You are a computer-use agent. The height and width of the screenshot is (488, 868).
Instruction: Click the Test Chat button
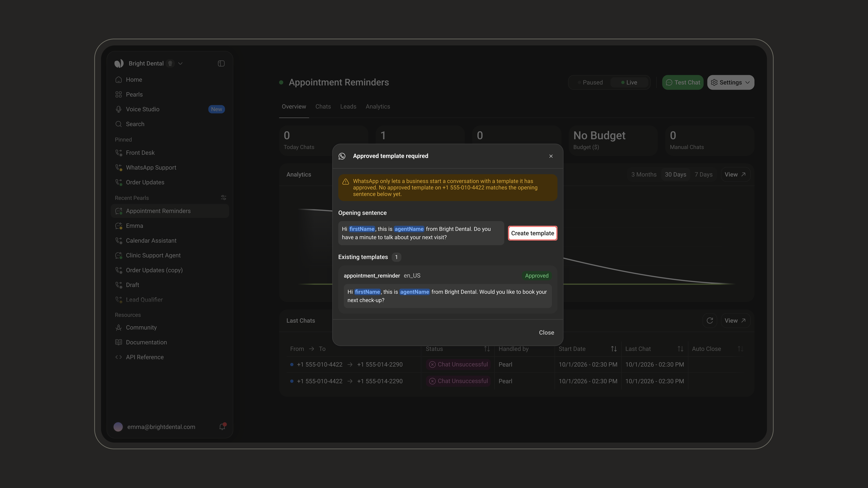tap(683, 83)
